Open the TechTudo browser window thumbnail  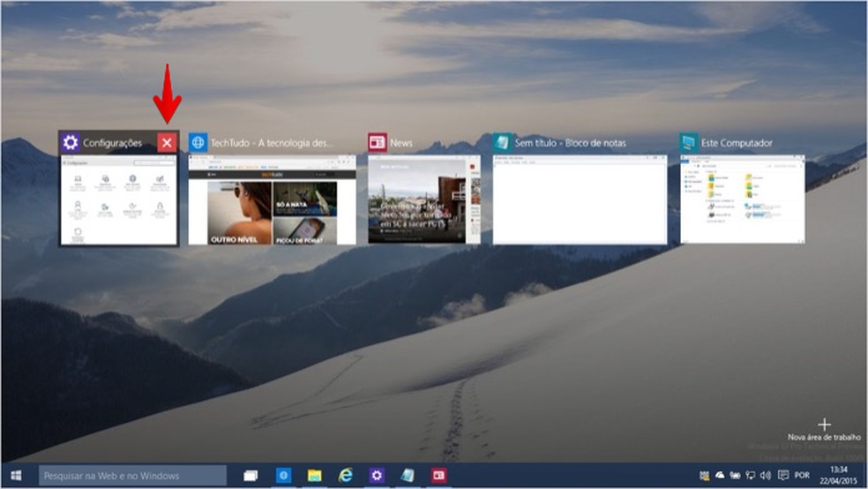tap(272, 199)
